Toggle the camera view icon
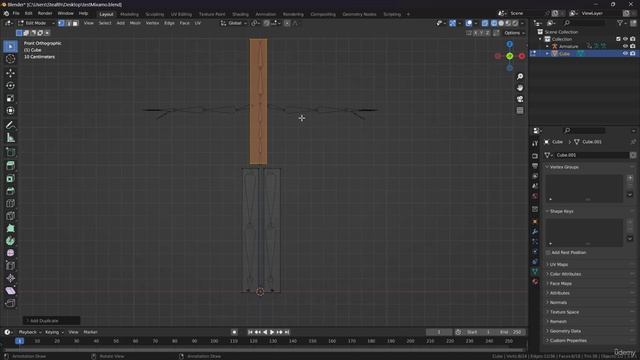The height and width of the screenshot is (360, 640). (520, 99)
